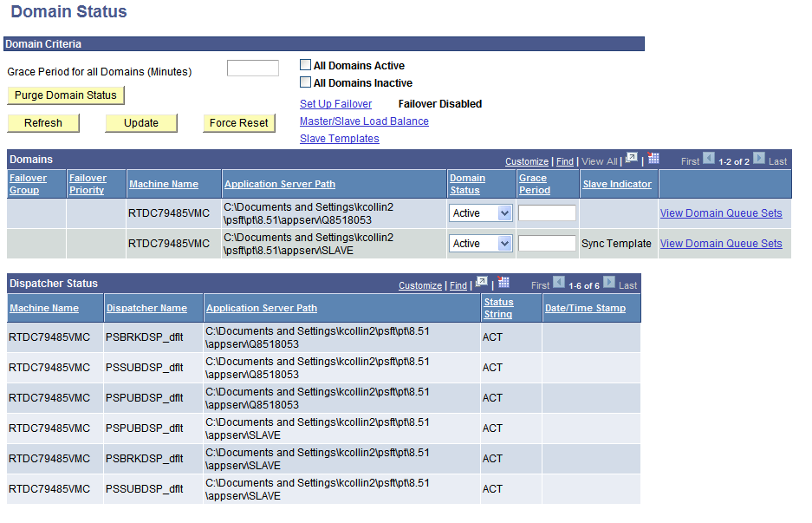Sort by Failover Priority column header
Viewport: 812px width, 523px height.
point(88,184)
